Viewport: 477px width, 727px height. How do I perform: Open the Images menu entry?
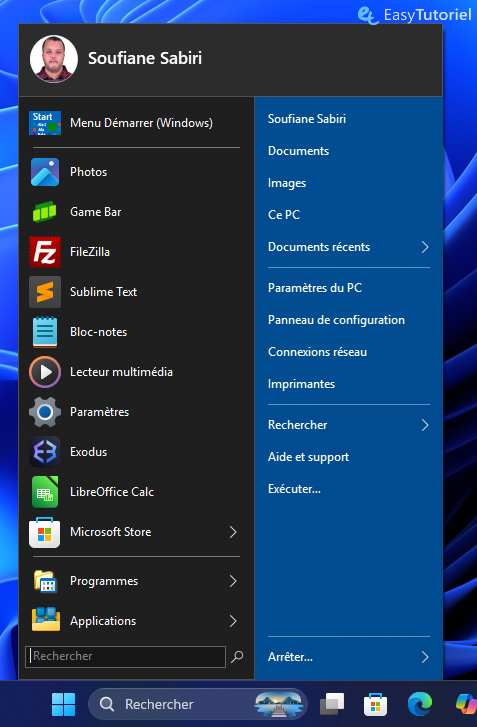287,183
